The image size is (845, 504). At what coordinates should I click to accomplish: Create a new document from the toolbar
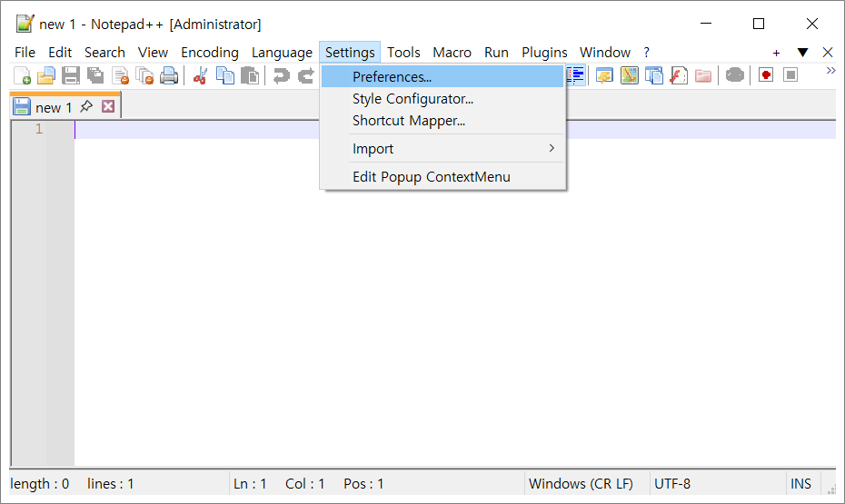(x=22, y=76)
